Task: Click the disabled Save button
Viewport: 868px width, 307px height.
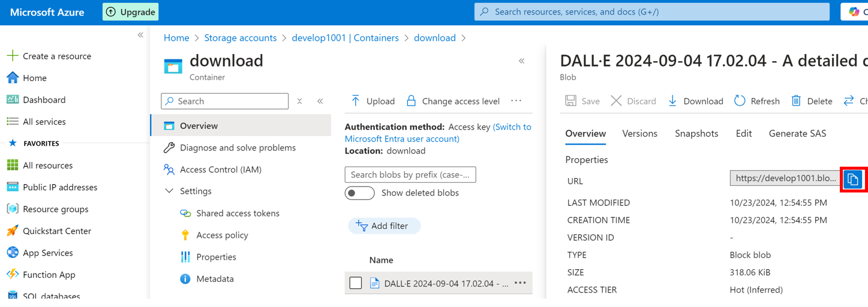Action: (x=582, y=101)
